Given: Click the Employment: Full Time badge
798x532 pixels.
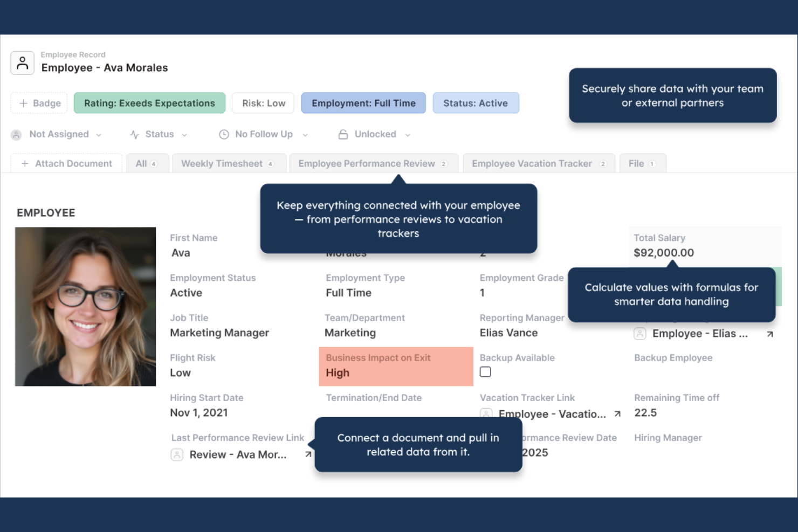Looking at the screenshot, I should point(363,103).
